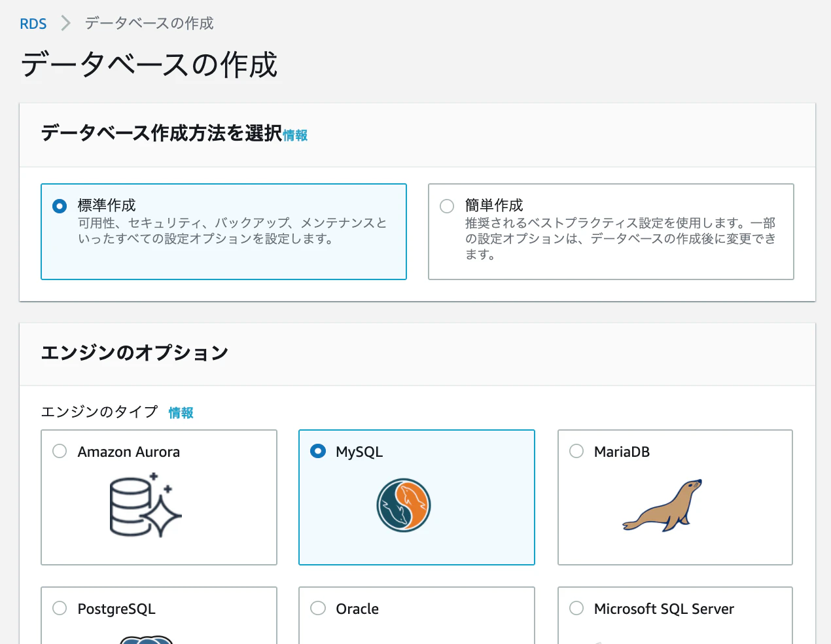Click the 標準作成 option title

[107, 206]
